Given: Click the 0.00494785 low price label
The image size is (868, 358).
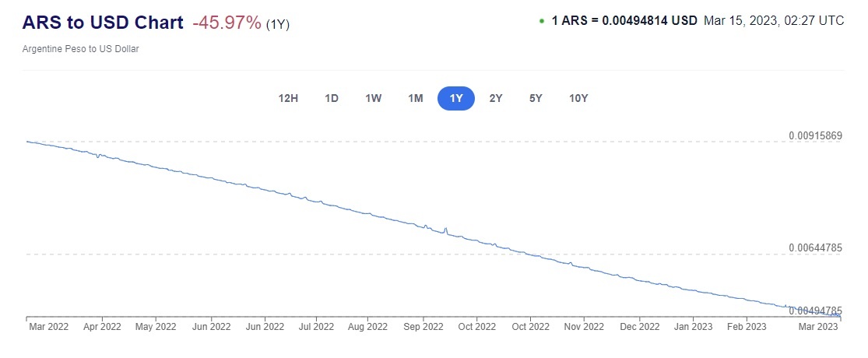Looking at the screenshot, I should tap(816, 311).
